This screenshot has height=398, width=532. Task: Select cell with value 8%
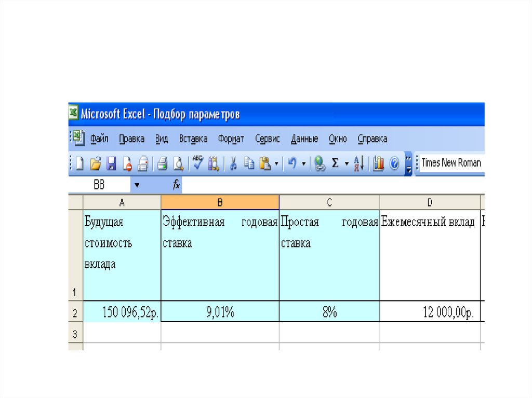tap(329, 311)
